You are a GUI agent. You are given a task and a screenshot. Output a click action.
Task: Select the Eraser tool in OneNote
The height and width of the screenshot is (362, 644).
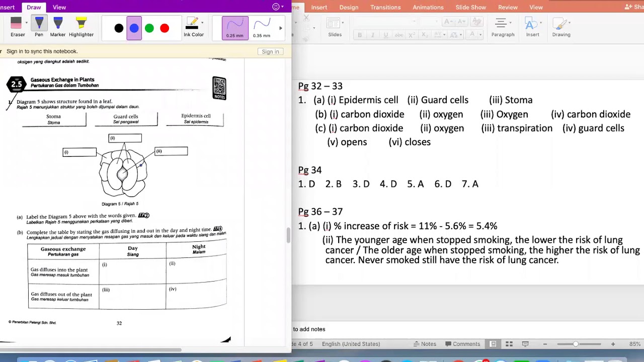coord(17,27)
